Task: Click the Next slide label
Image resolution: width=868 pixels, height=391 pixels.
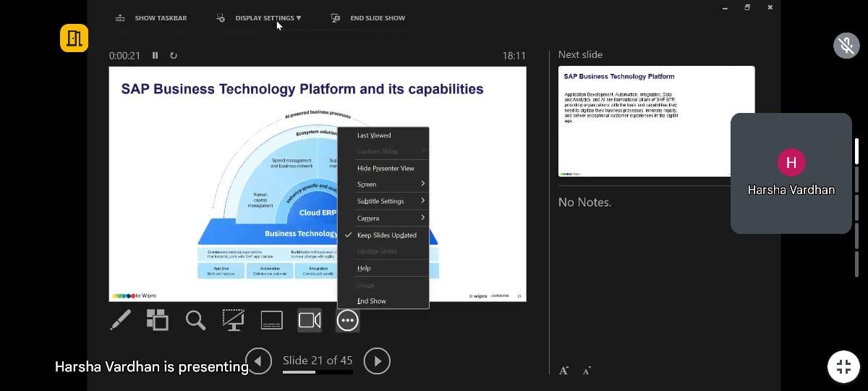Action: (580, 55)
